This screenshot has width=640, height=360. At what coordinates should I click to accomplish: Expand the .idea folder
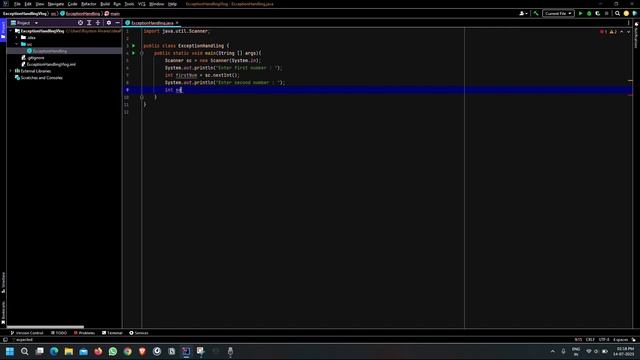tap(17, 38)
